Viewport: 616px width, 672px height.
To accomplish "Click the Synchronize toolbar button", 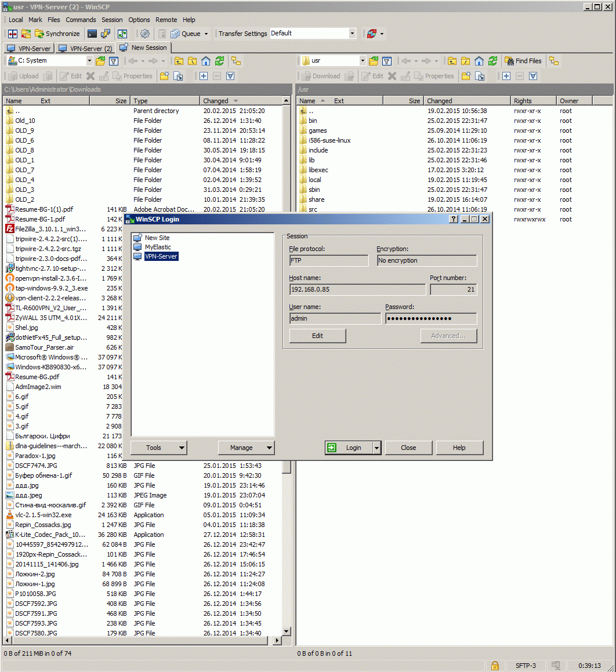I will 58,34.
